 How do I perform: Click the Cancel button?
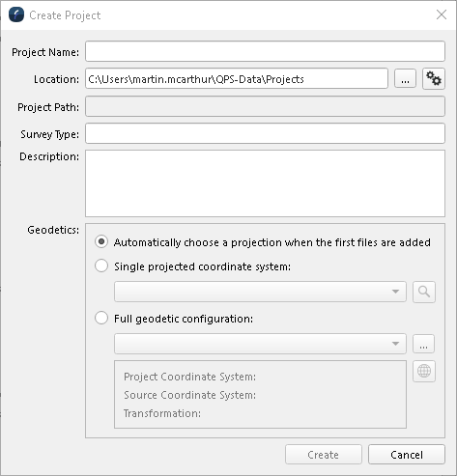coord(407,455)
